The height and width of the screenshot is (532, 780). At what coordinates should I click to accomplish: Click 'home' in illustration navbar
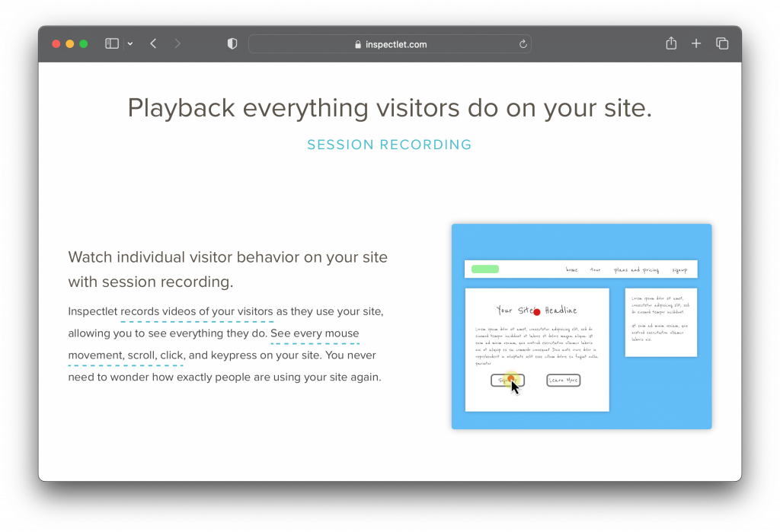(571, 269)
